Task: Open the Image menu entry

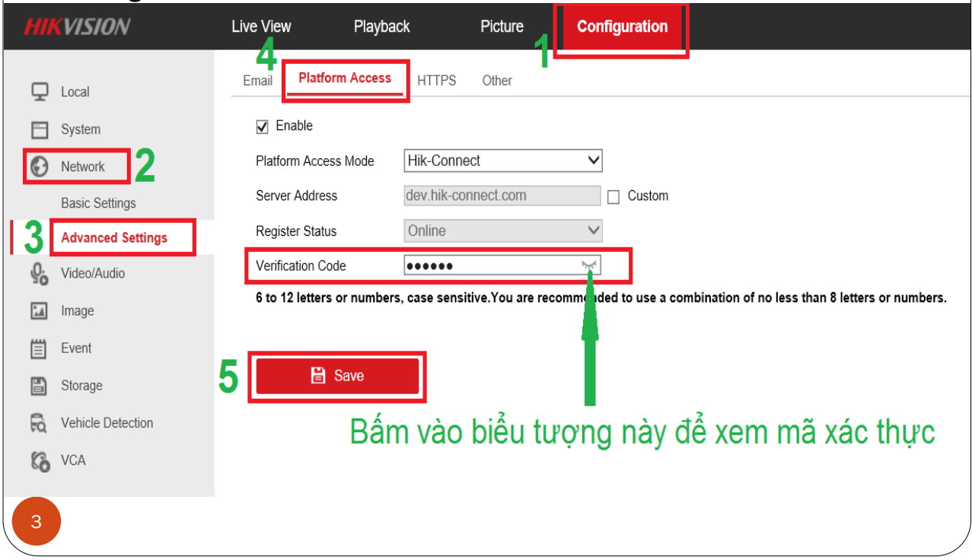Action: point(78,310)
